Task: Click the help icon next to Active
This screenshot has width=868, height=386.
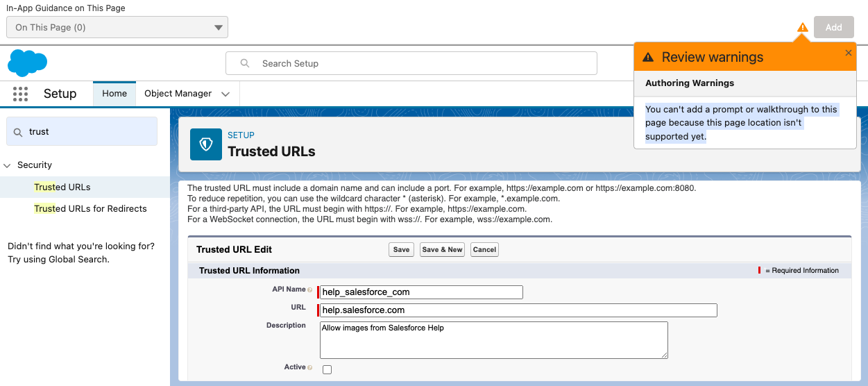Action: coord(310,367)
